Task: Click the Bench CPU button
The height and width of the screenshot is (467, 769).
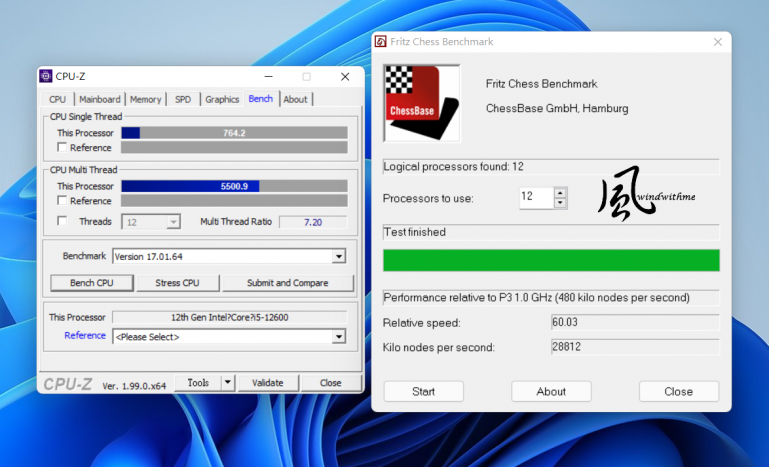Action: [x=92, y=283]
